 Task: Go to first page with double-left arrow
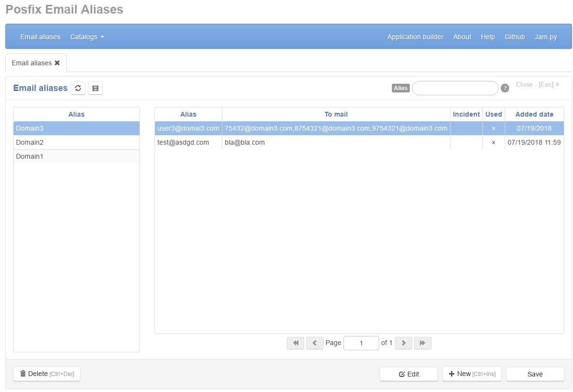[x=295, y=343]
